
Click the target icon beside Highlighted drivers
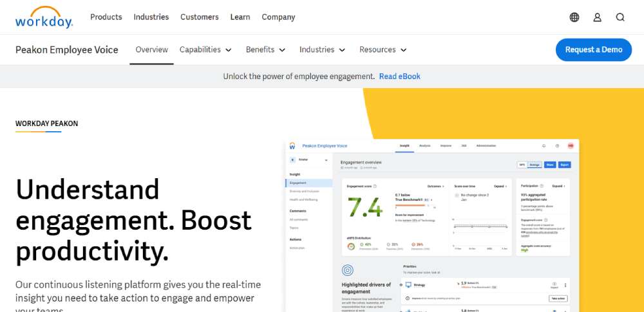click(348, 270)
